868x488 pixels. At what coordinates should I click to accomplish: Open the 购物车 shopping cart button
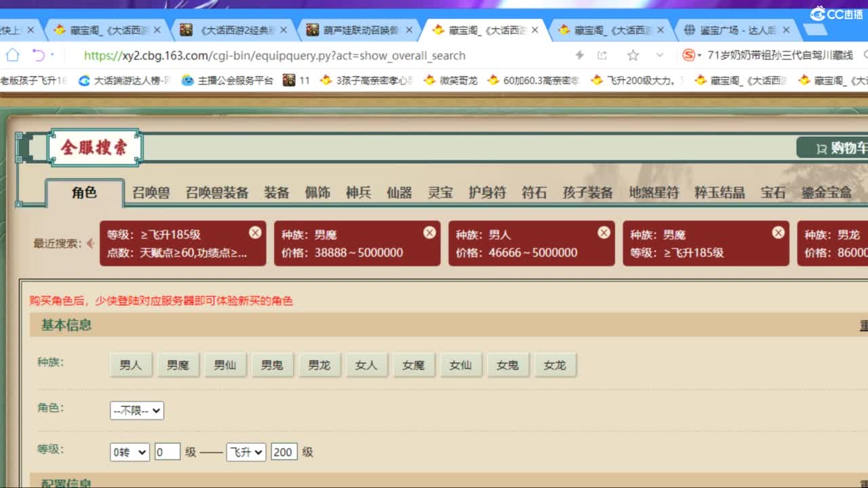point(834,148)
